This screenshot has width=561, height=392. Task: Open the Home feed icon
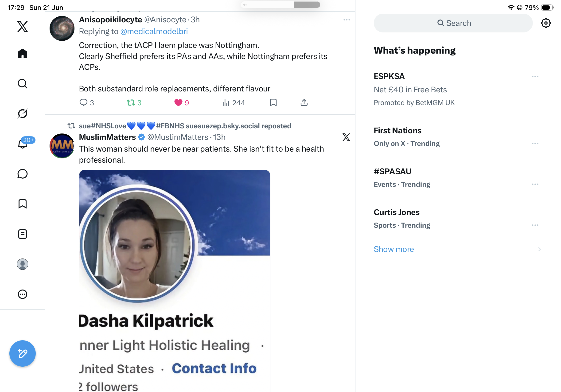pyautogui.click(x=23, y=54)
